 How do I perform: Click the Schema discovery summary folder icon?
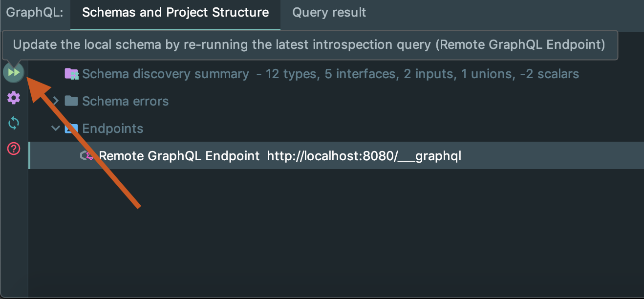(x=71, y=74)
